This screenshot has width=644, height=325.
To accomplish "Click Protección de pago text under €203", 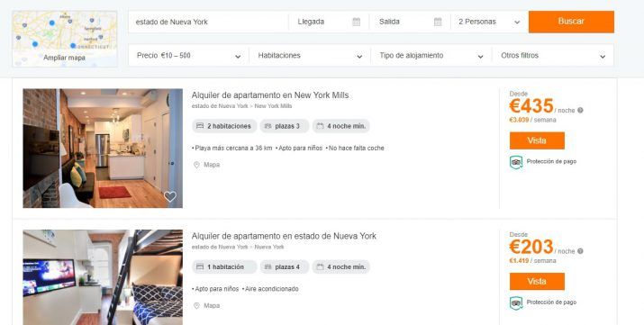I will point(551,302).
